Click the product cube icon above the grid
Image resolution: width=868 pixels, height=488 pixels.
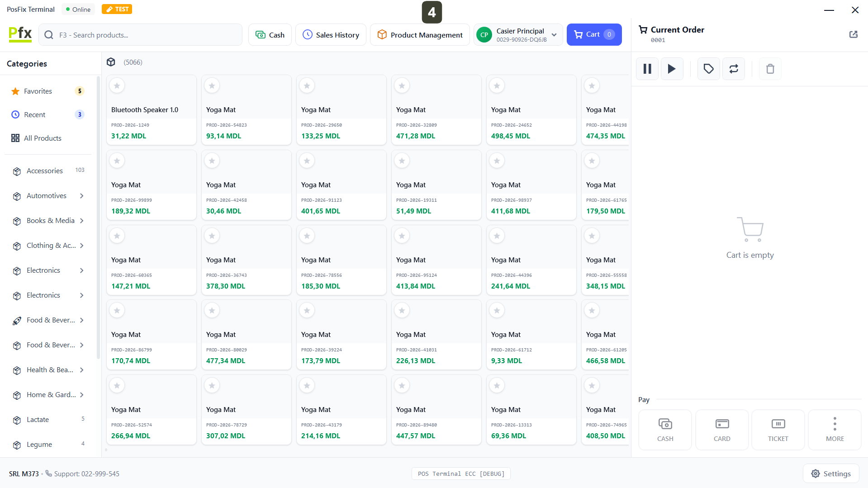(111, 62)
